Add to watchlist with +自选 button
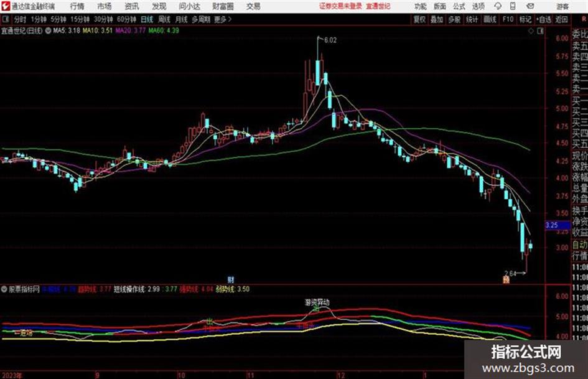This screenshot has width=588, height=379. pyautogui.click(x=544, y=19)
